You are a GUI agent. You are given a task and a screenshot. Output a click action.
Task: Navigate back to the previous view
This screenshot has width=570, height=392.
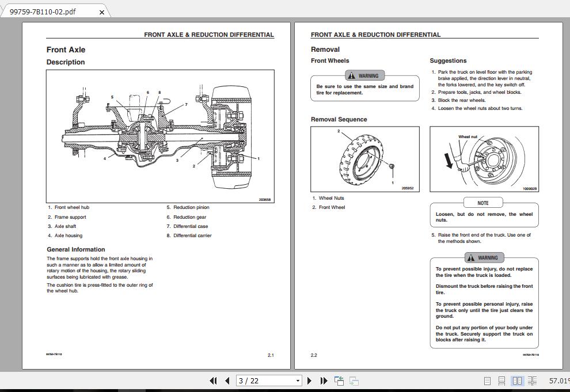339,380
